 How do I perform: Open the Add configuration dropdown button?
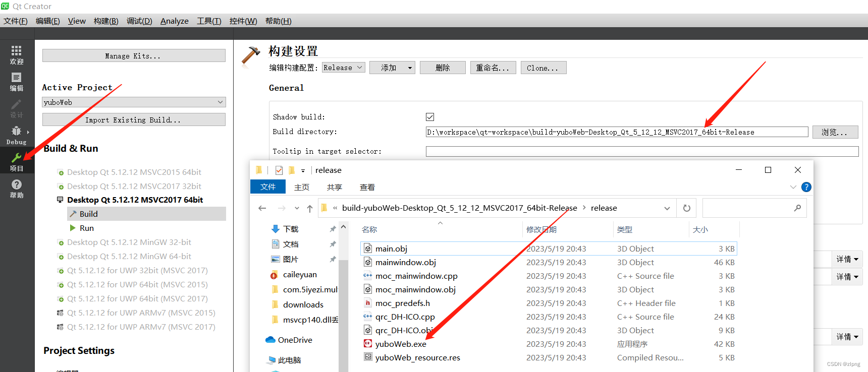(x=392, y=68)
